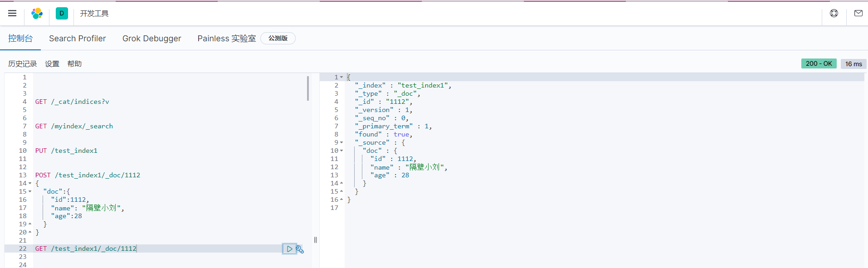Viewport: 868px width, 268px height.
Task: Click the GET /_cat/indices?v line
Action: coord(72,102)
